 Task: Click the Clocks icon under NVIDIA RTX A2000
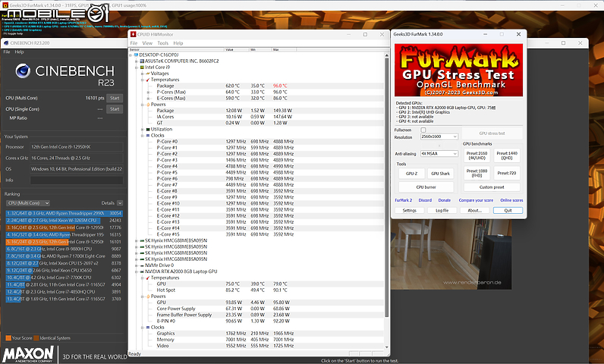pyautogui.click(x=147, y=328)
